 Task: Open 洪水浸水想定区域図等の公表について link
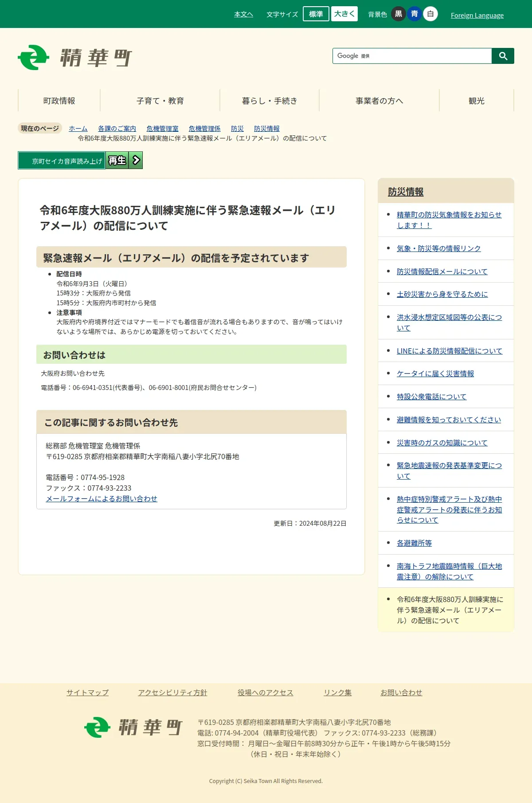pyautogui.click(x=449, y=323)
